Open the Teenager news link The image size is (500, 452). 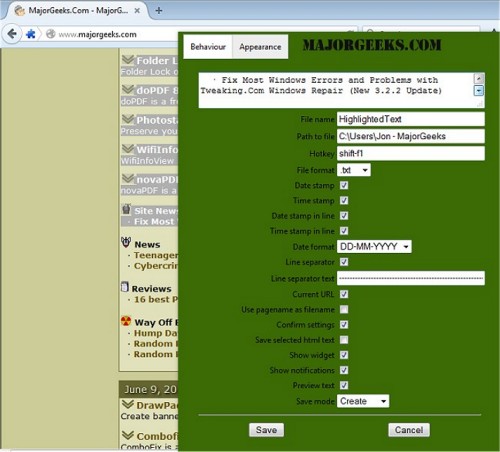coord(156,255)
